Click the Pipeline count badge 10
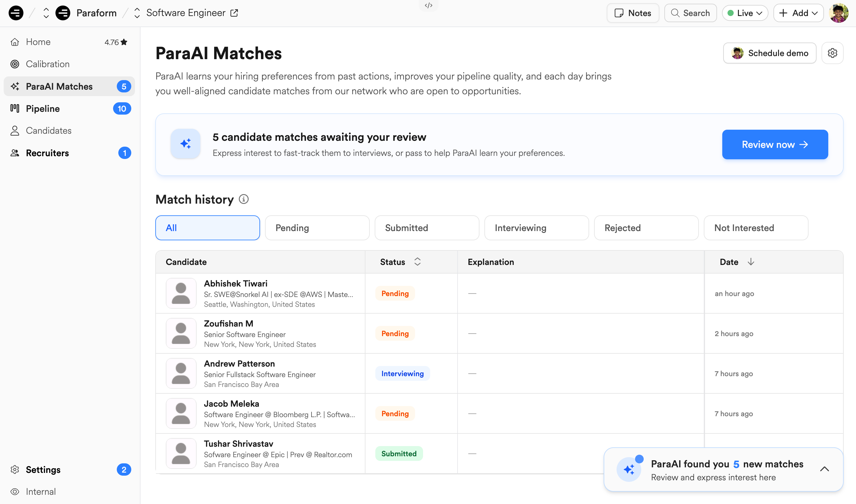Viewport: 856px width, 504px height. (x=122, y=109)
